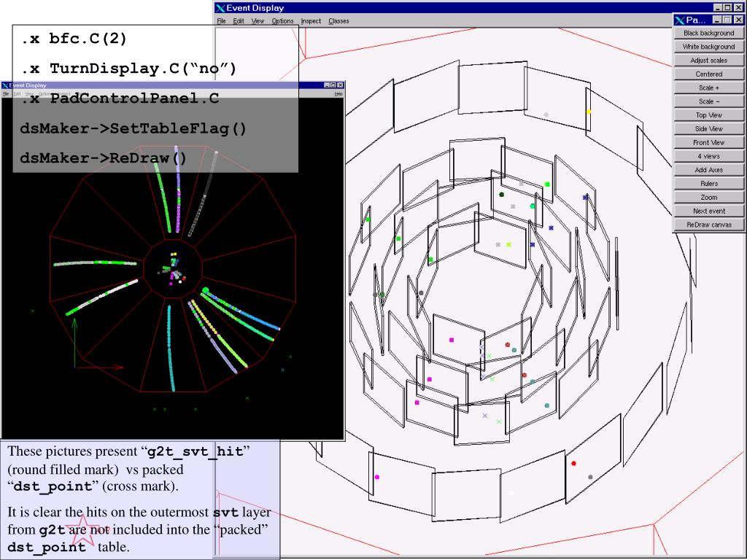Click the Zoom button
747x560 pixels.
pos(708,197)
